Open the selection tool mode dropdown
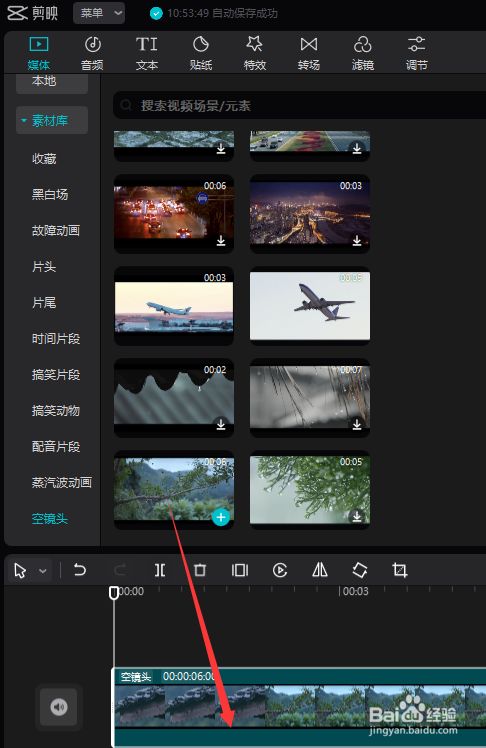The height and width of the screenshot is (748, 486). (43, 571)
